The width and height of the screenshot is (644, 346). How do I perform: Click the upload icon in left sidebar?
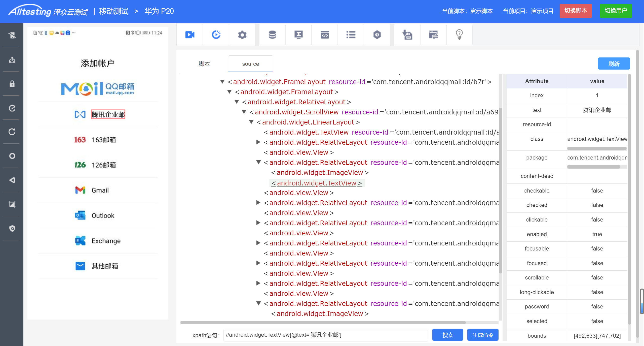pyautogui.click(x=12, y=59)
